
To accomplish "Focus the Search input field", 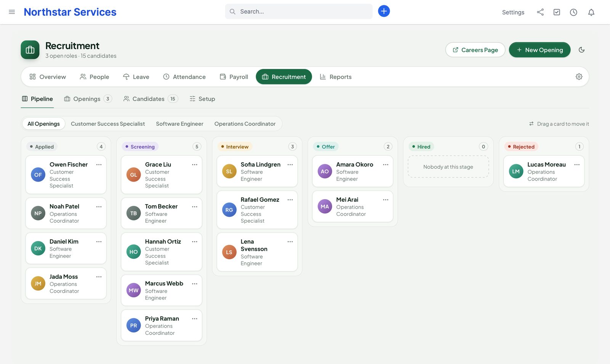I will (299, 11).
